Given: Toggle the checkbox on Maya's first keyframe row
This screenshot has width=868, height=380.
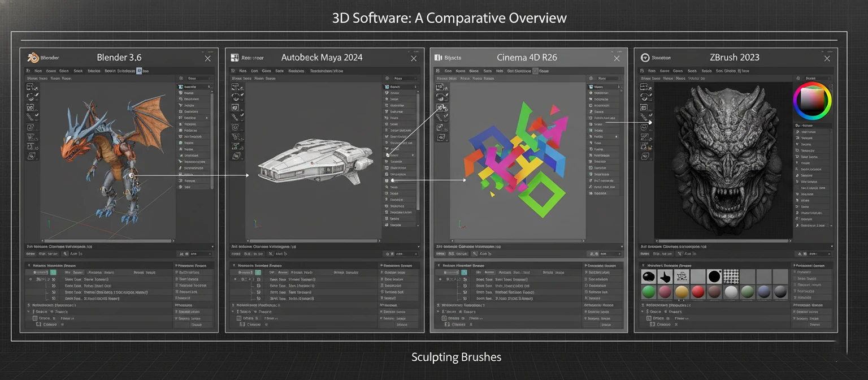Looking at the screenshot, I should [x=258, y=273].
